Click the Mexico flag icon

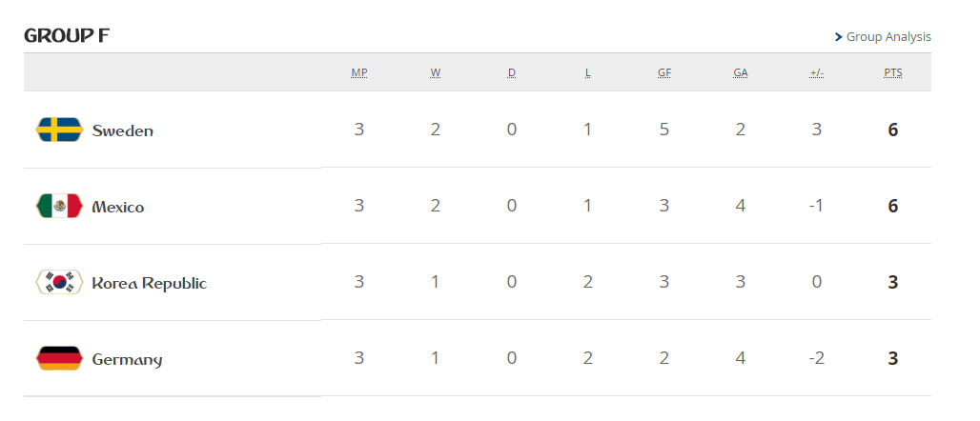[59, 206]
